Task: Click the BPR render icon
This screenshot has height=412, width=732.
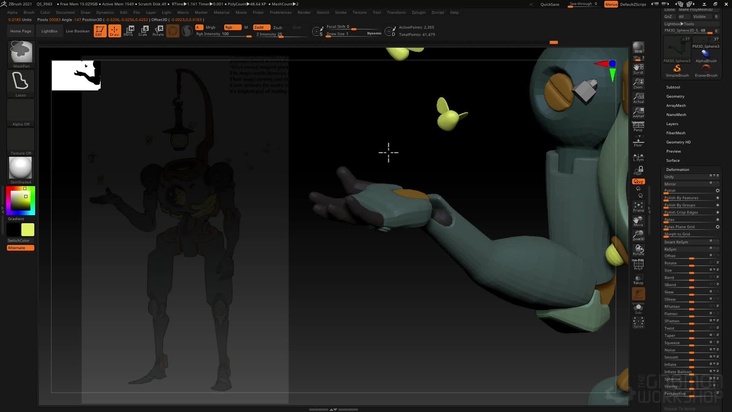Action: click(639, 48)
